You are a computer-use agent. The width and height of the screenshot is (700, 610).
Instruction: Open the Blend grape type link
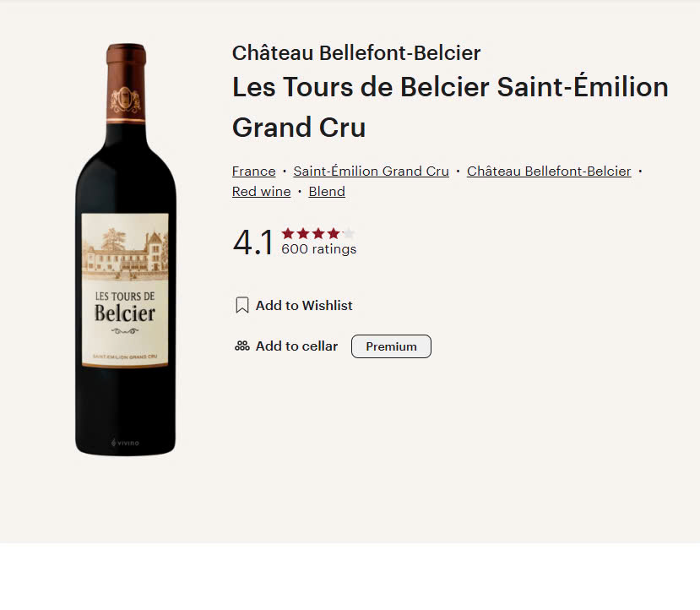tap(327, 191)
